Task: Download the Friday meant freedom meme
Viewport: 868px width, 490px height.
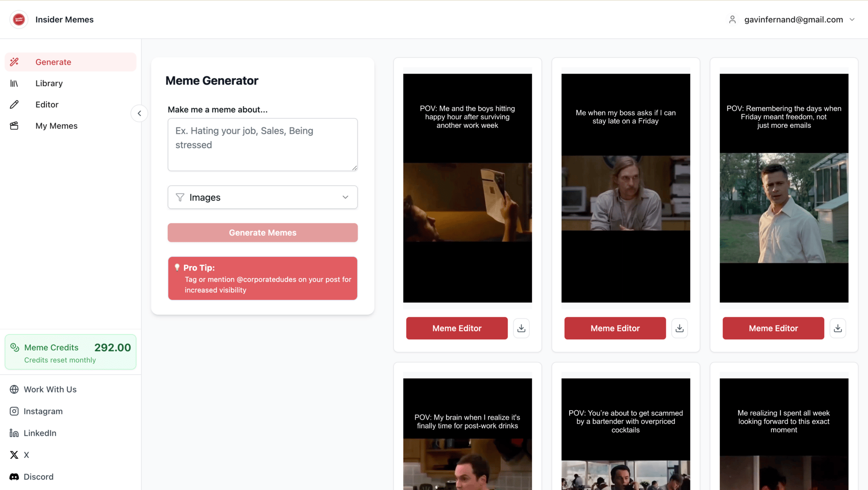Action: [x=838, y=328]
